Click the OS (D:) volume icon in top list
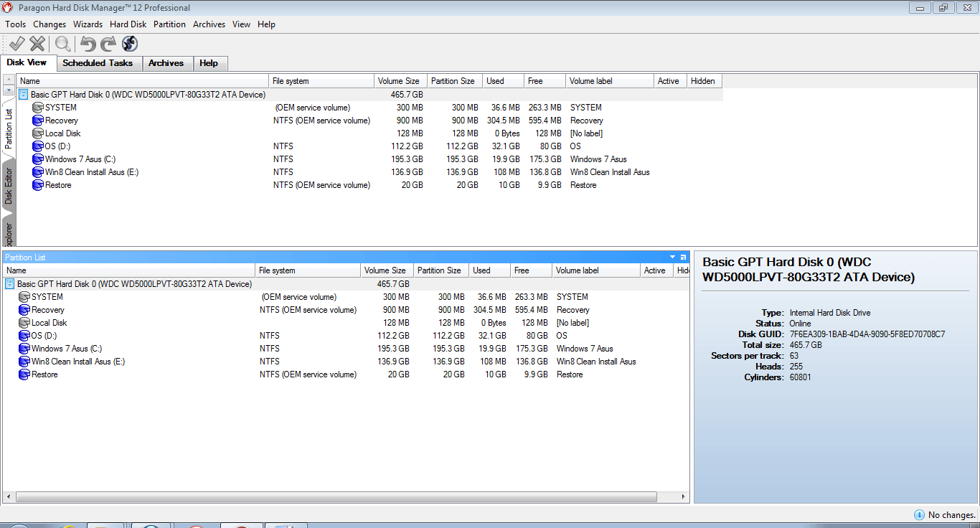 pyautogui.click(x=38, y=146)
